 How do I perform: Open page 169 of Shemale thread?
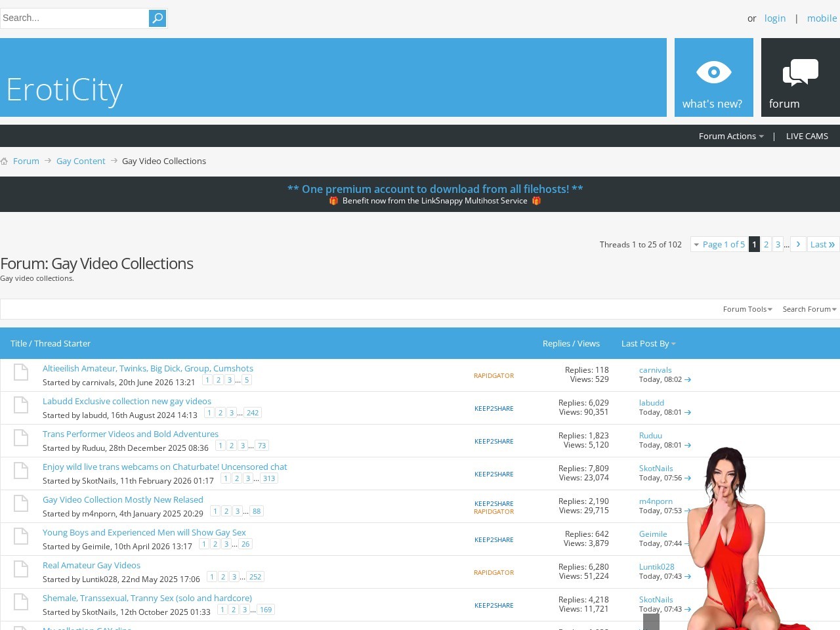click(266, 610)
